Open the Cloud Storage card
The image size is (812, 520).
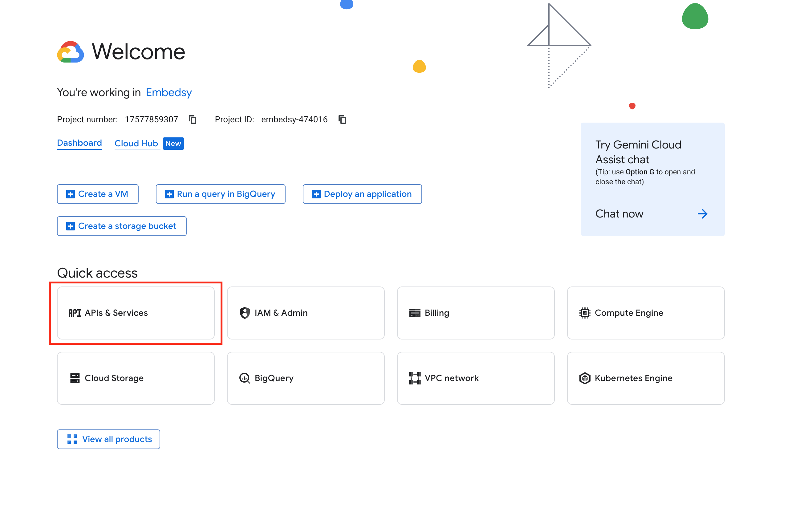click(136, 378)
